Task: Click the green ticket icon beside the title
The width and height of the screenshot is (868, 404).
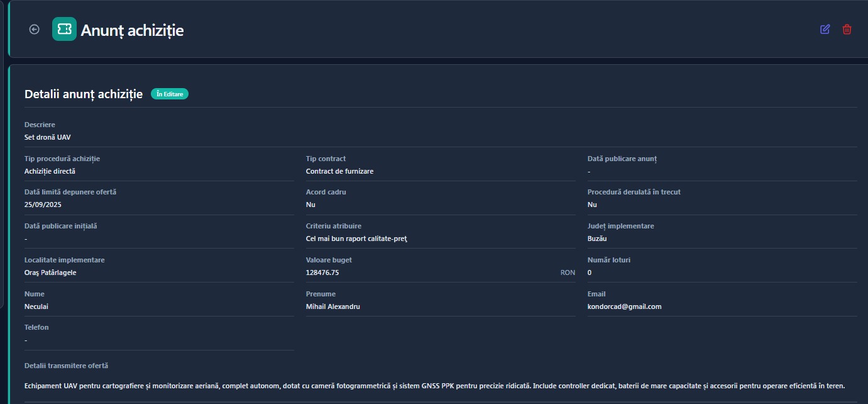Action: click(64, 30)
